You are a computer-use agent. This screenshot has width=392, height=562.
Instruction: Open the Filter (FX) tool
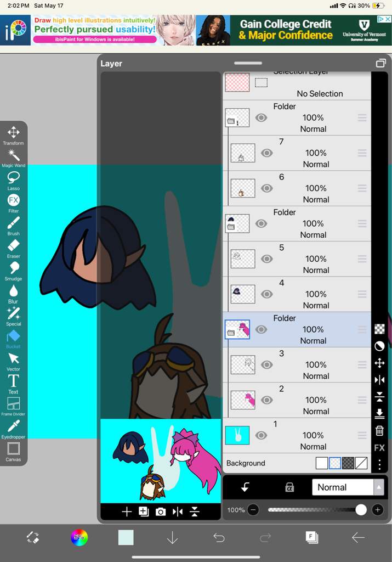pos(13,203)
